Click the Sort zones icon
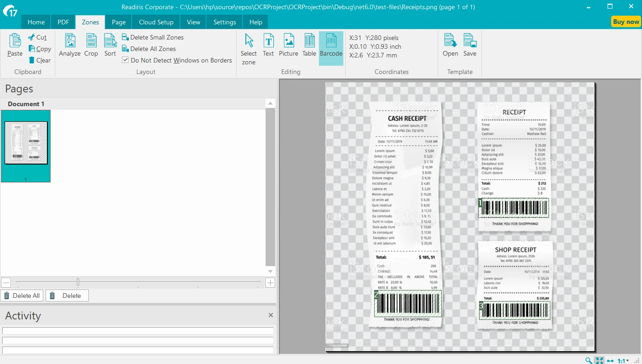 tap(110, 45)
